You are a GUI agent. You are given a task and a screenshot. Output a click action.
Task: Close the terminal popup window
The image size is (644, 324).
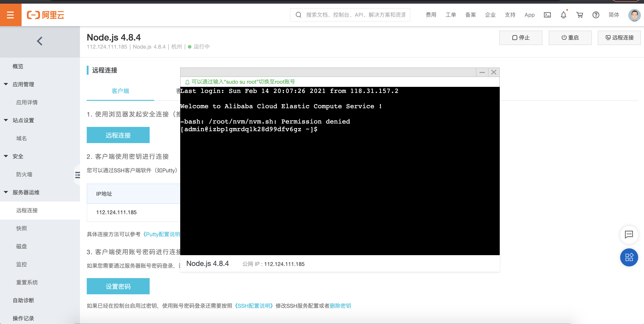494,72
